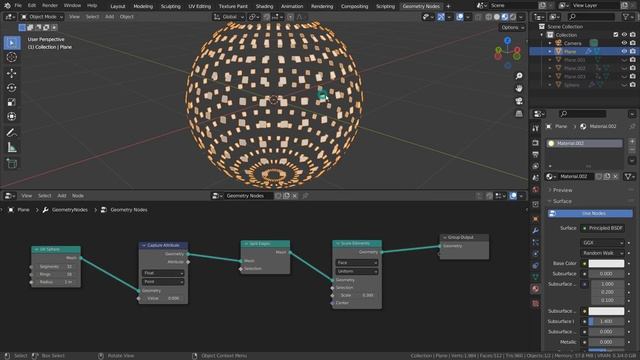Toggle visibility eye for Camera in outliner

tap(624, 43)
